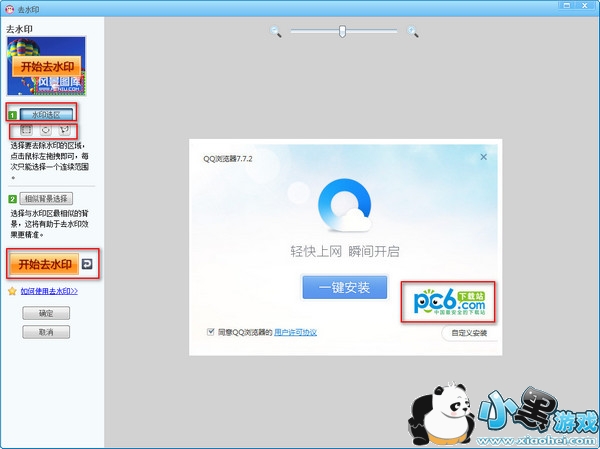Click the star icon beside help link
600x449 pixels.
[x=12, y=291]
